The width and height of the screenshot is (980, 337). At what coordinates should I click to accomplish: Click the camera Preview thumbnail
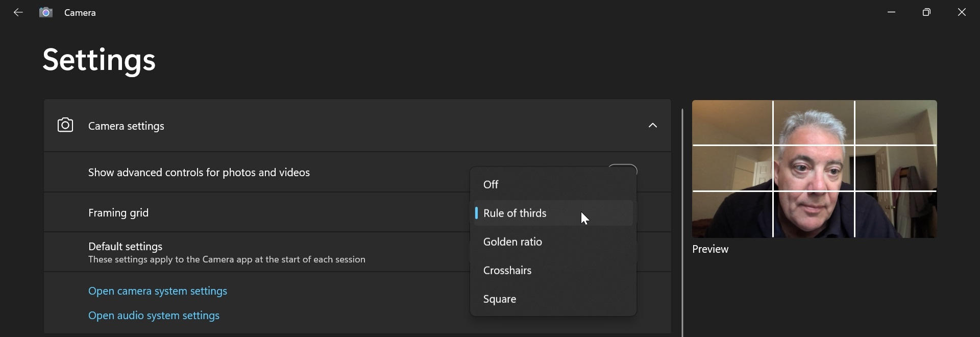tap(814, 168)
